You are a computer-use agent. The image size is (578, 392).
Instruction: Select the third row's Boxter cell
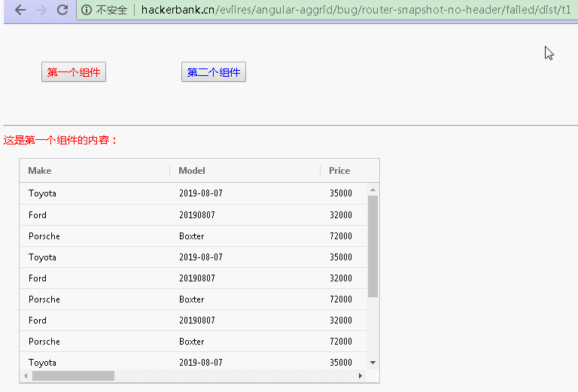point(245,236)
